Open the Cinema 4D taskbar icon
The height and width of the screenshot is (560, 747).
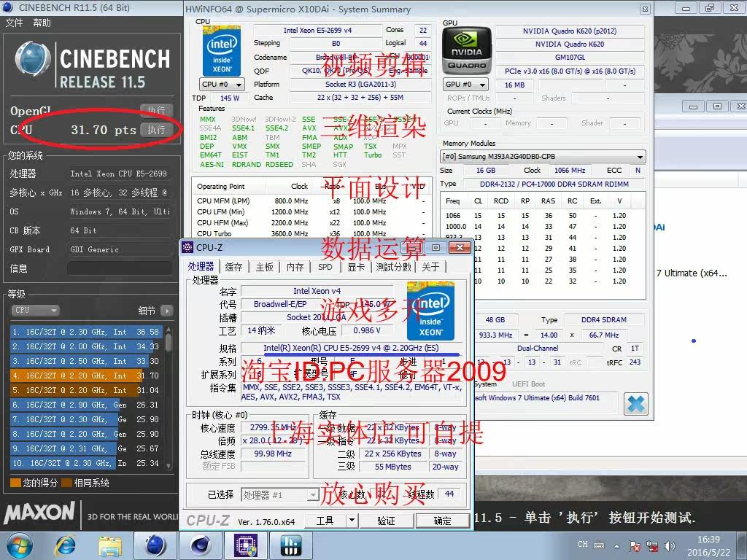tap(201, 545)
